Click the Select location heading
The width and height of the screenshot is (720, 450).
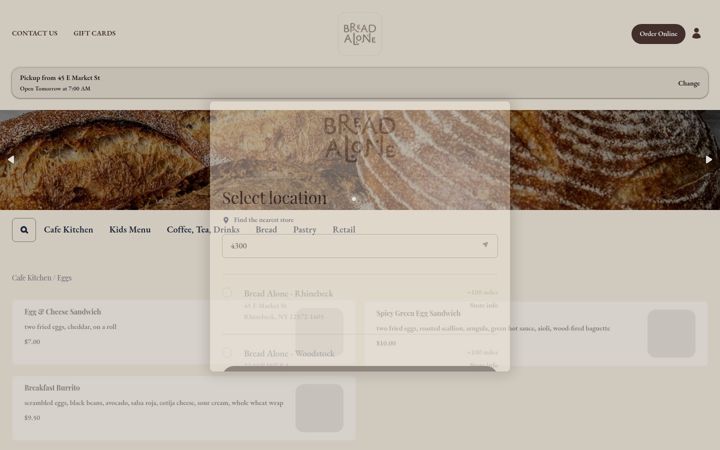[275, 198]
